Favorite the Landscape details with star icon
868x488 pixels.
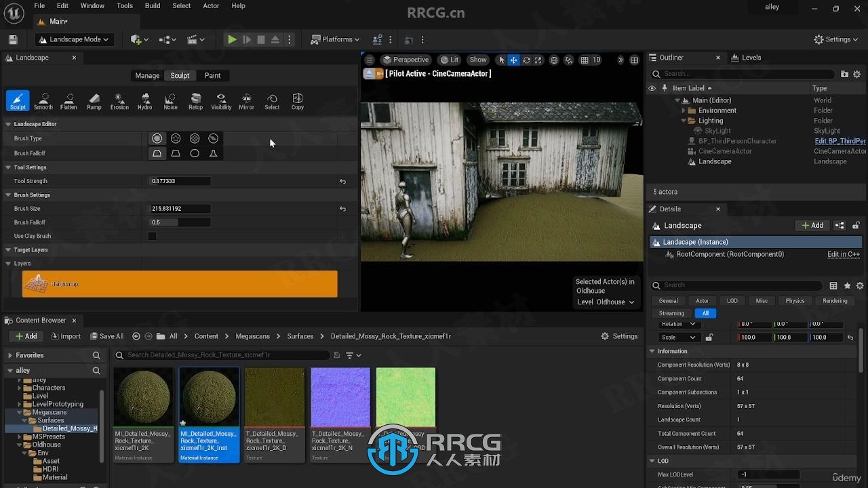pyautogui.click(x=847, y=285)
